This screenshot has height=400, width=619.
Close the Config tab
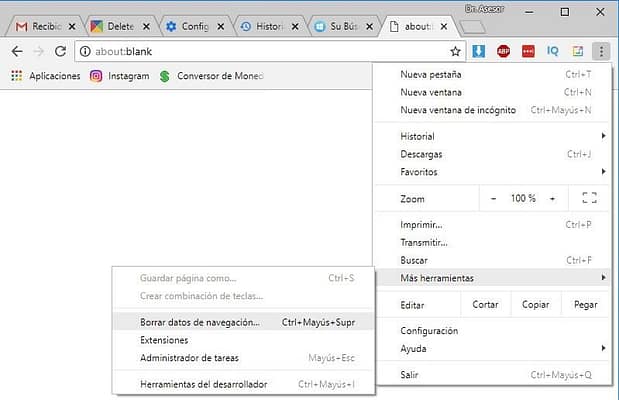[x=221, y=26]
